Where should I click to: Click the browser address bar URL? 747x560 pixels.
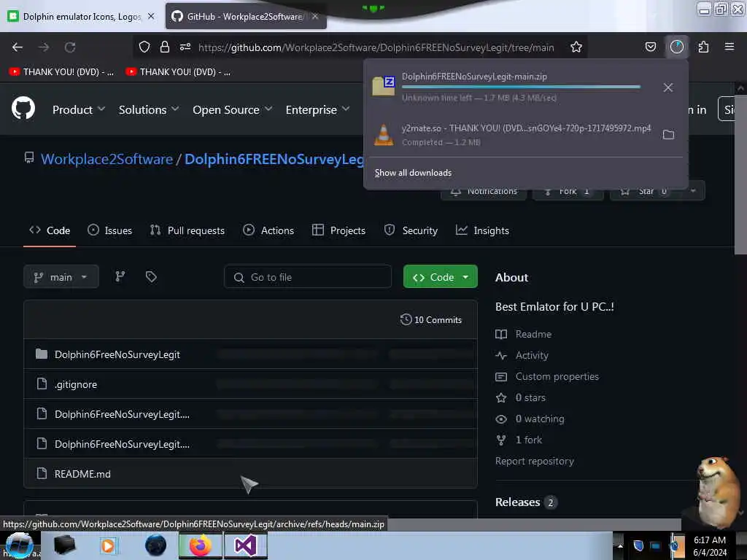(x=376, y=47)
